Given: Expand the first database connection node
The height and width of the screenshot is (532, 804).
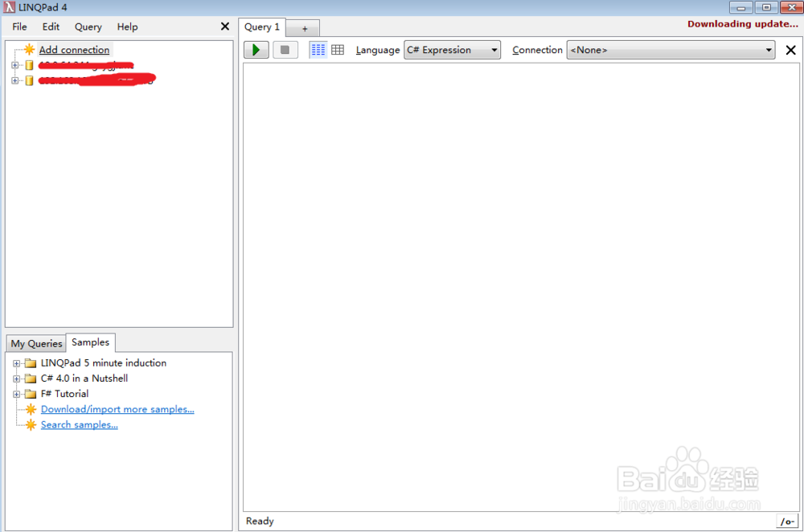Looking at the screenshot, I should point(14,65).
